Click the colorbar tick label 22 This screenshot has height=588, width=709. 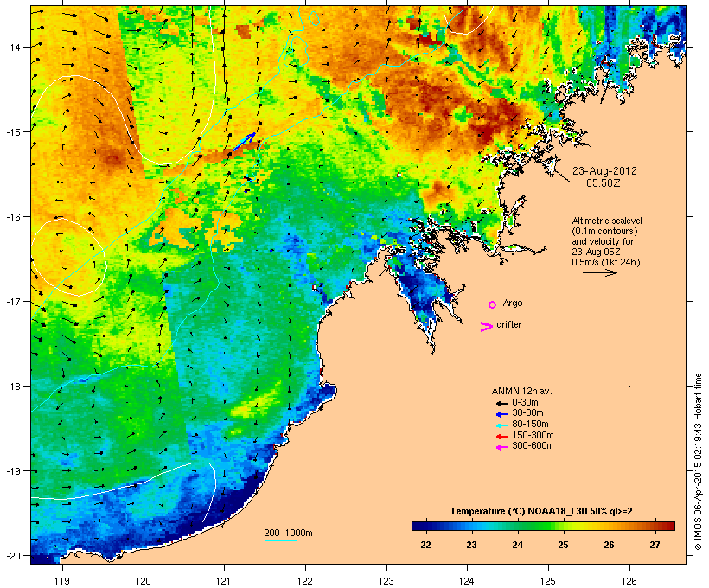[425, 545]
